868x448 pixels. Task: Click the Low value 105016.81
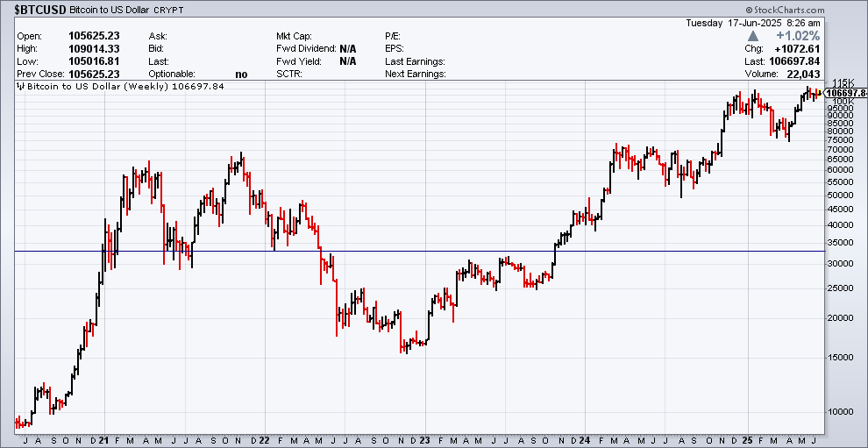[x=94, y=61]
